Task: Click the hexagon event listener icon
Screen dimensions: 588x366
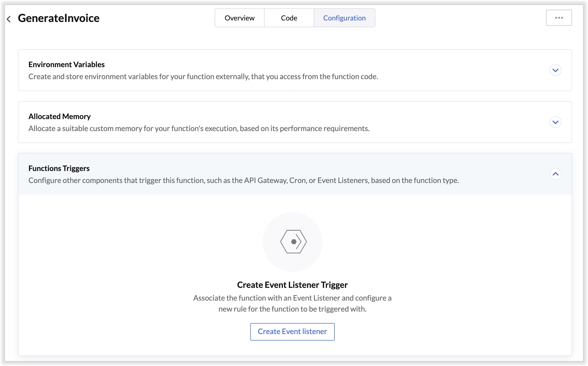Action: tap(293, 242)
